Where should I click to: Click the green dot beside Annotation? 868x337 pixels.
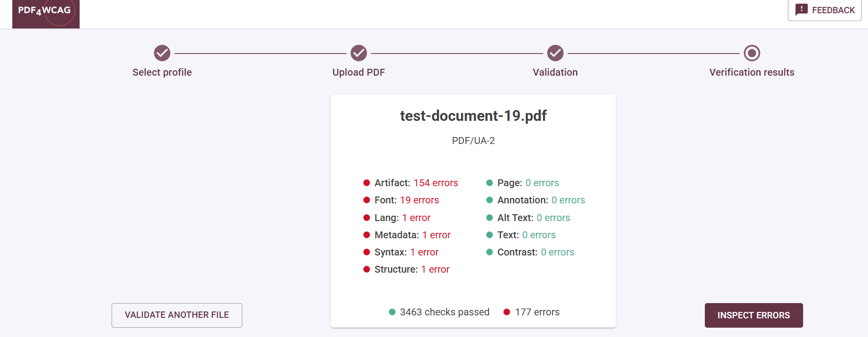(490, 200)
